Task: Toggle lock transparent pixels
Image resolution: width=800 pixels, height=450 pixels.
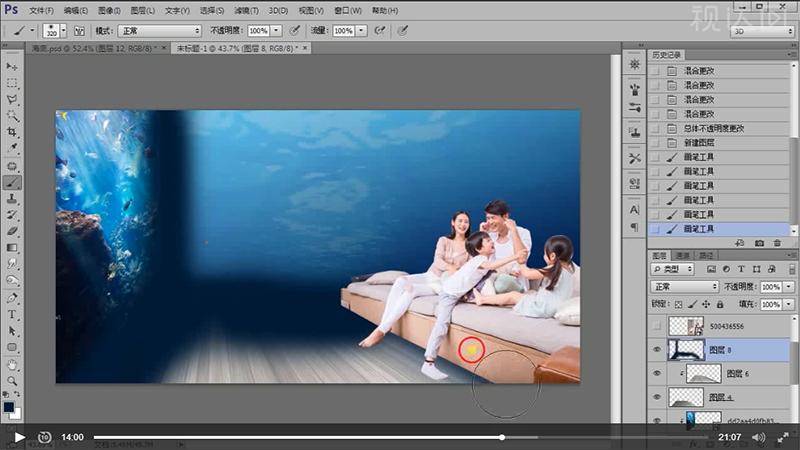Action: (x=678, y=304)
